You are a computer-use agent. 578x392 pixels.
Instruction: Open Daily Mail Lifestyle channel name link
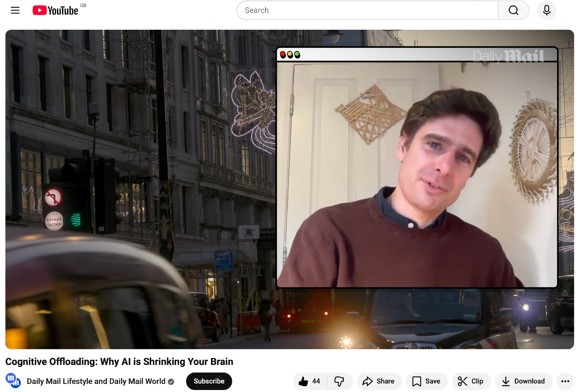click(96, 381)
